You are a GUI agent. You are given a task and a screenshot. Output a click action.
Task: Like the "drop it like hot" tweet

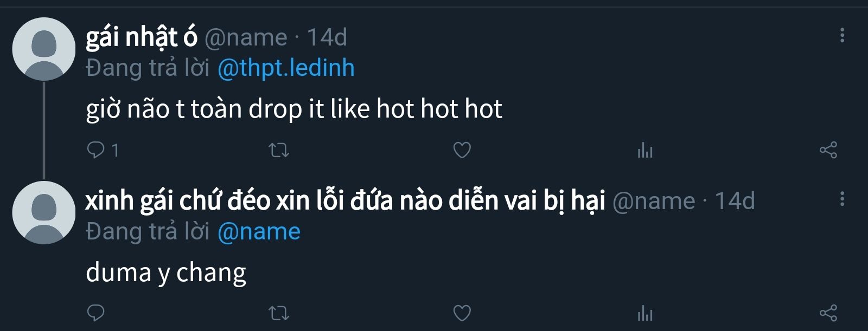pyautogui.click(x=462, y=150)
